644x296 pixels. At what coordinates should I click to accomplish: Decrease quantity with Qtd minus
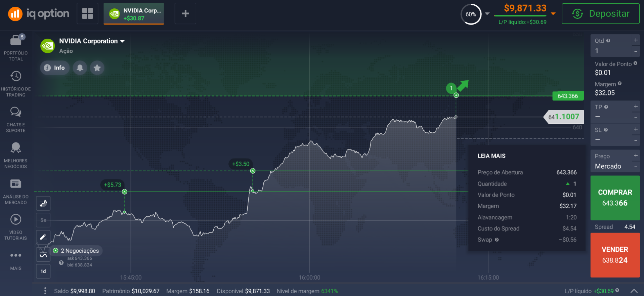coord(636,51)
